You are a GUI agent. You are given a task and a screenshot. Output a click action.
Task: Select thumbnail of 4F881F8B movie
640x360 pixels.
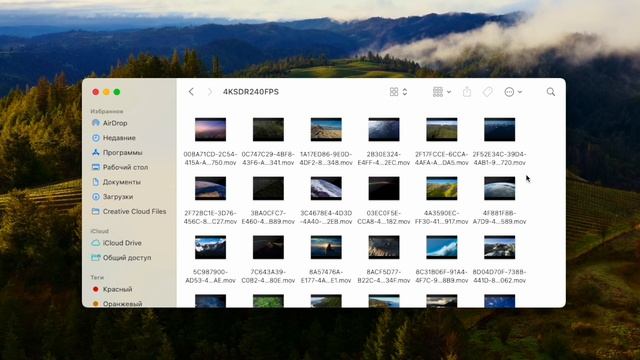click(x=500, y=188)
